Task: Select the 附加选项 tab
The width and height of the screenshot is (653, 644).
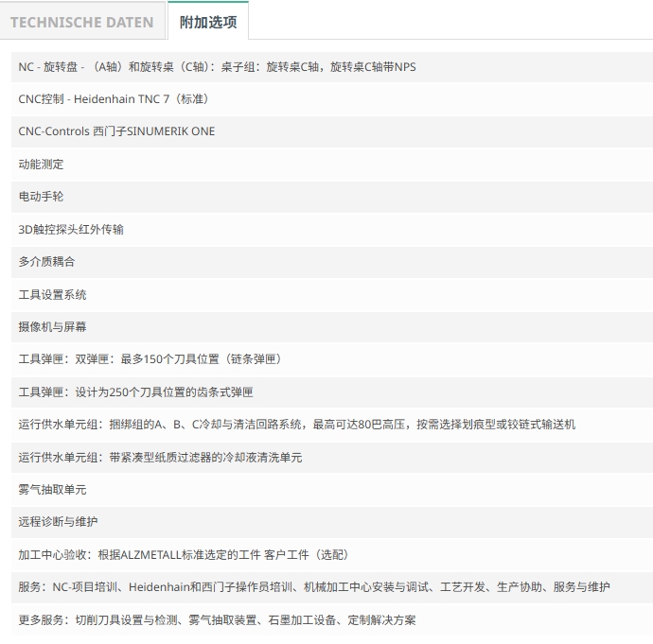Action: tap(208, 21)
